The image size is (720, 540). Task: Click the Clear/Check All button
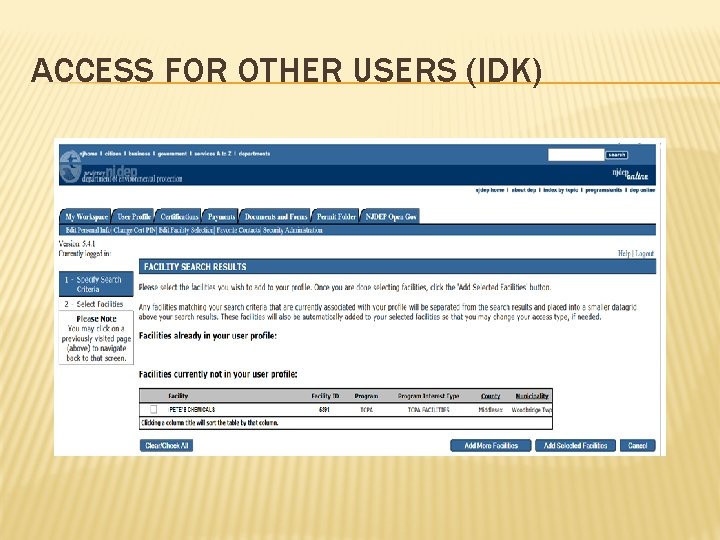166,445
